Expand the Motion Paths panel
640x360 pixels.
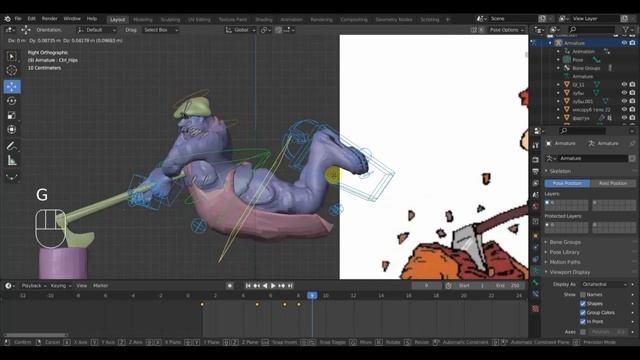(x=565, y=262)
